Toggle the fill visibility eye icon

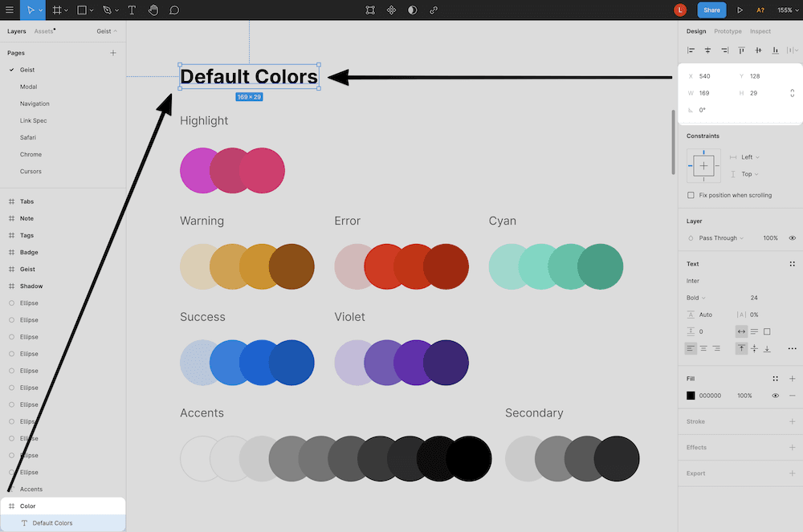776,396
